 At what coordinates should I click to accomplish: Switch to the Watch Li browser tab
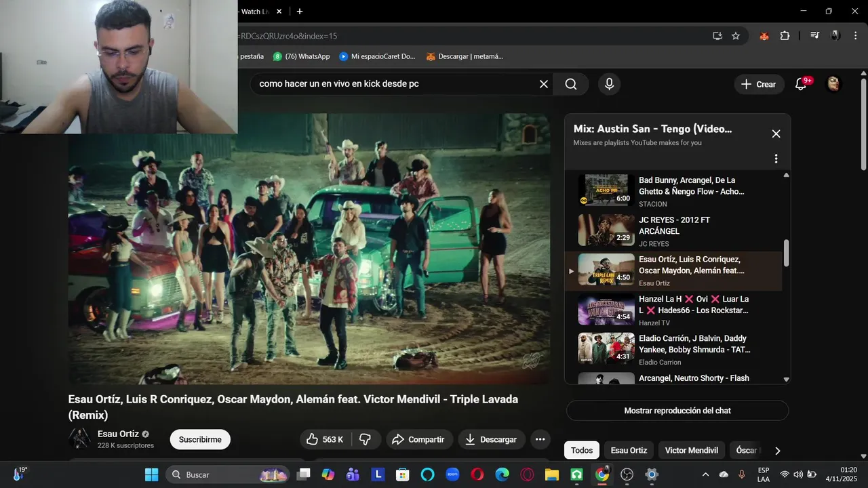256,12
